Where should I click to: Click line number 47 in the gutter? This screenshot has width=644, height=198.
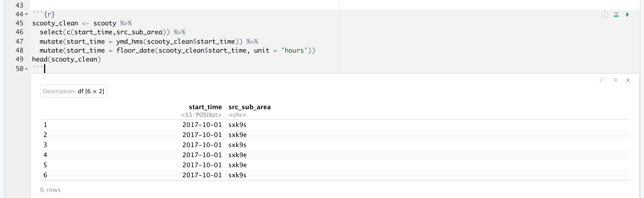[19, 41]
